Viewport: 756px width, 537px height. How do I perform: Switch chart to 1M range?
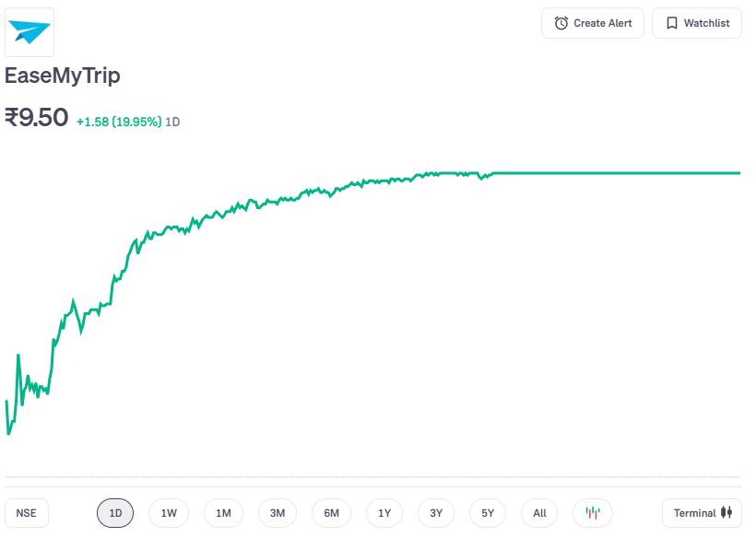click(223, 513)
